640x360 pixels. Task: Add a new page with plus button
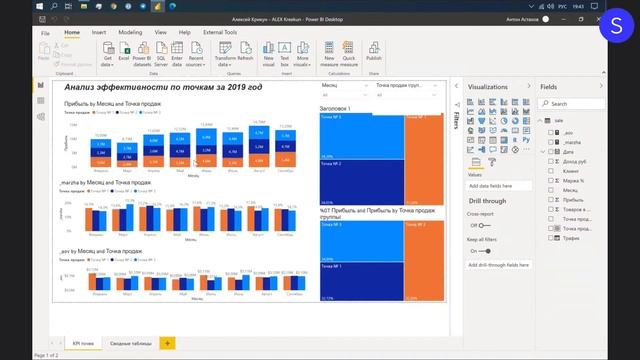(x=167, y=343)
